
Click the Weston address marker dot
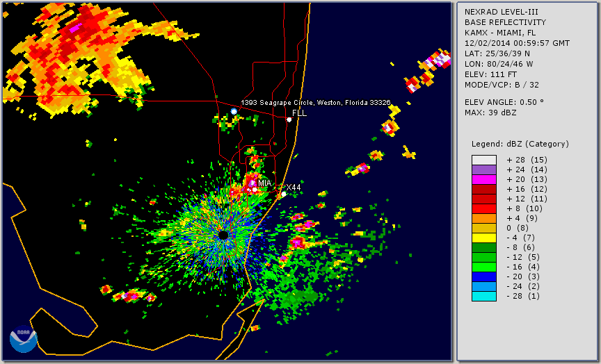click(x=234, y=111)
